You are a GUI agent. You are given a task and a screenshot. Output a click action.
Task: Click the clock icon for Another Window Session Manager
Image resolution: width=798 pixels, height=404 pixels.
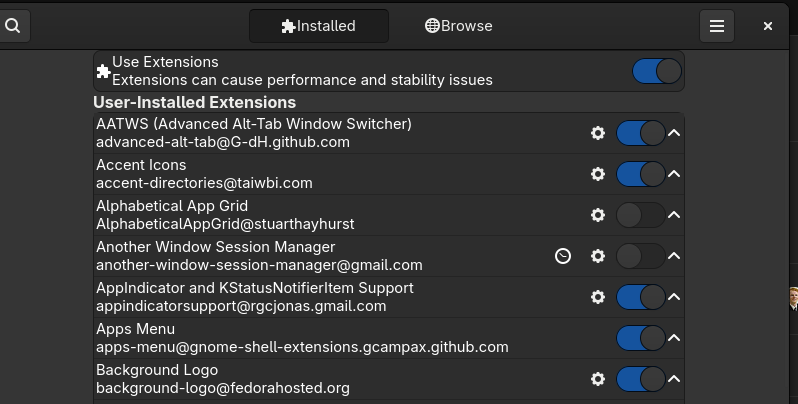(563, 256)
